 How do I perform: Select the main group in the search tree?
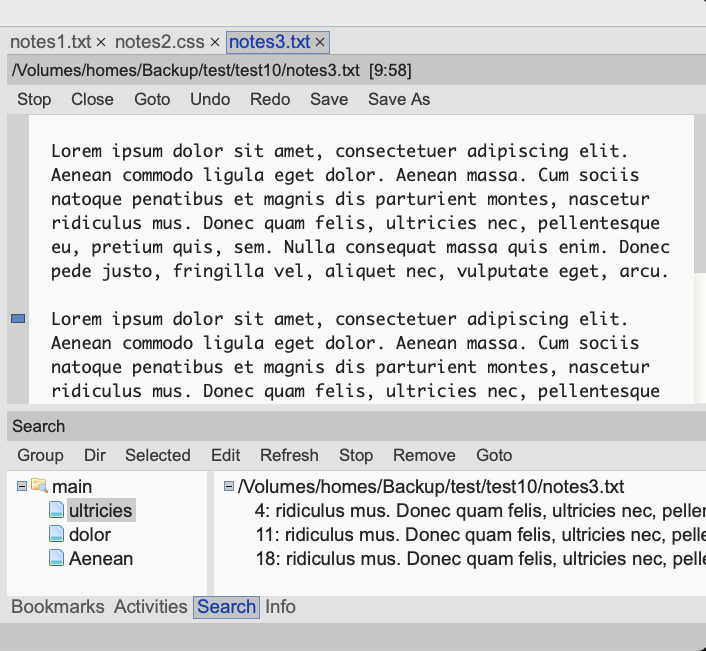pos(72,487)
